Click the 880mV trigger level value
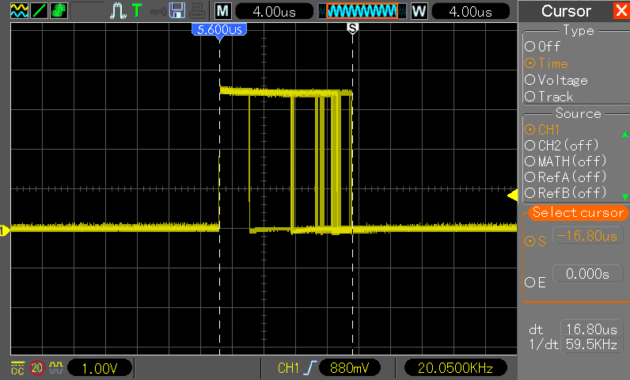630x380 pixels. 350,368
